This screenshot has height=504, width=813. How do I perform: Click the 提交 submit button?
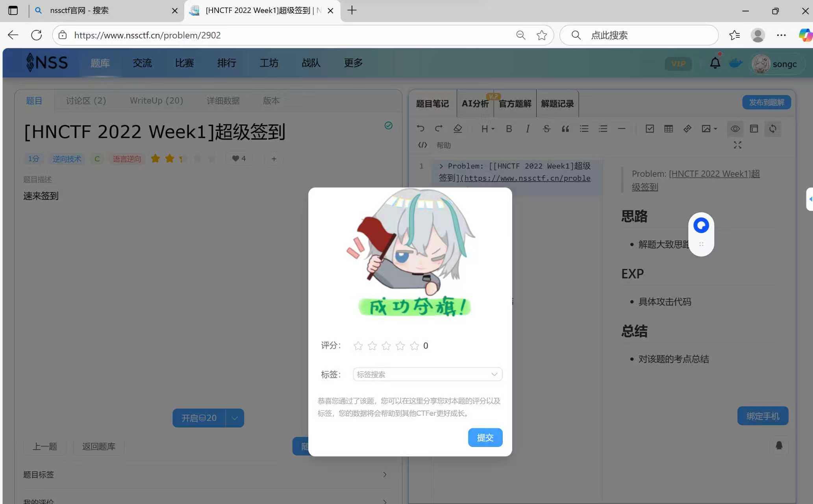(485, 437)
